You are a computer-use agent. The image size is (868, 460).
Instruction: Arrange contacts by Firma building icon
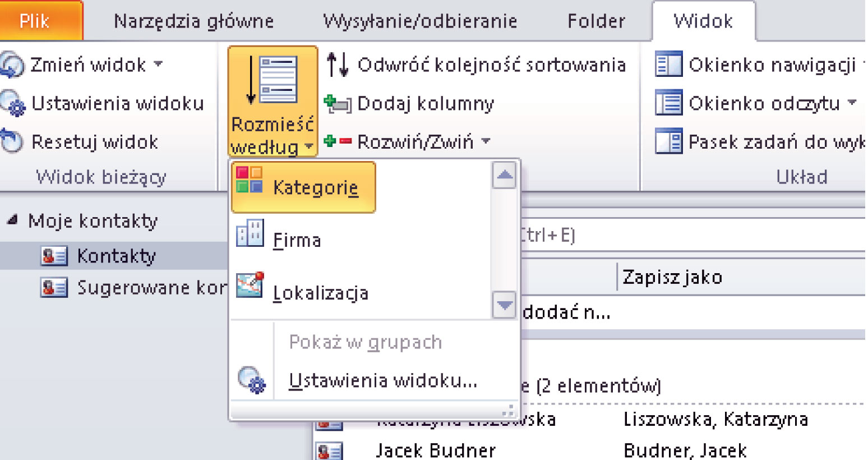click(x=250, y=233)
